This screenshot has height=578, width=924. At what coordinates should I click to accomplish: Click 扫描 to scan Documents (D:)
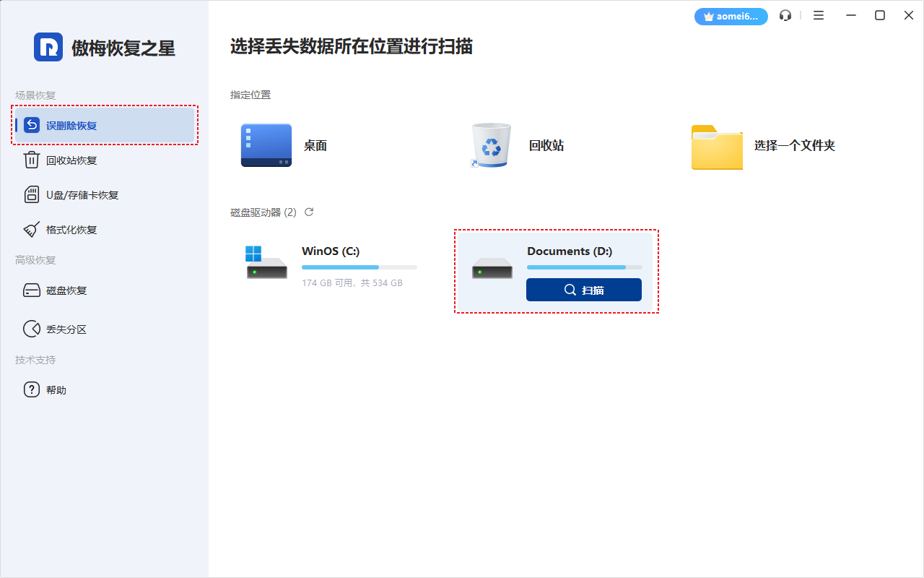pos(583,289)
